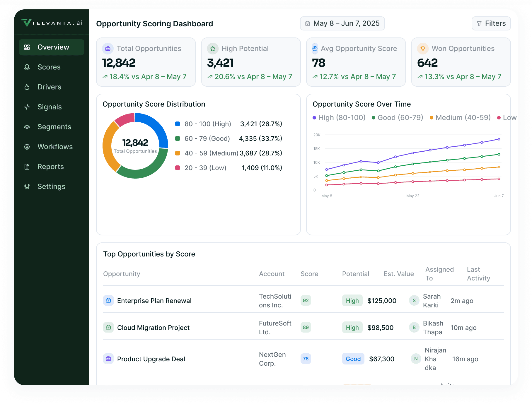Click the green 60 - 79 (Good) legend swatch
The height and width of the screenshot is (404, 532).
click(x=178, y=138)
